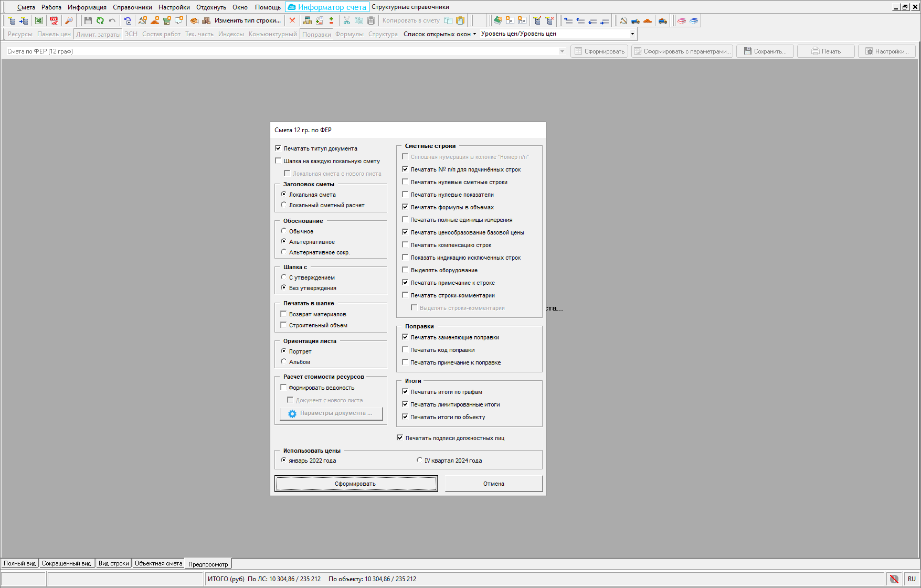Click the red X delete icon
This screenshot has height=588, width=921.
(292, 20)
